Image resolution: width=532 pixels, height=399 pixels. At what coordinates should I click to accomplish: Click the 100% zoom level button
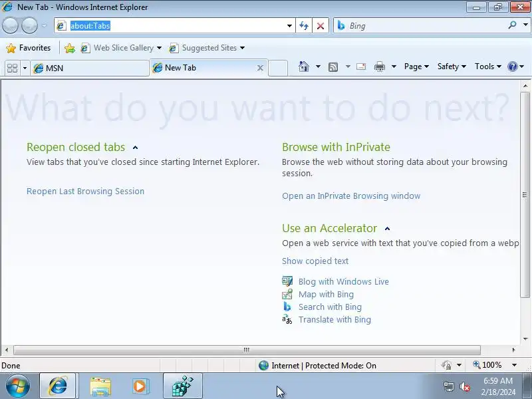tap(487, 365)
